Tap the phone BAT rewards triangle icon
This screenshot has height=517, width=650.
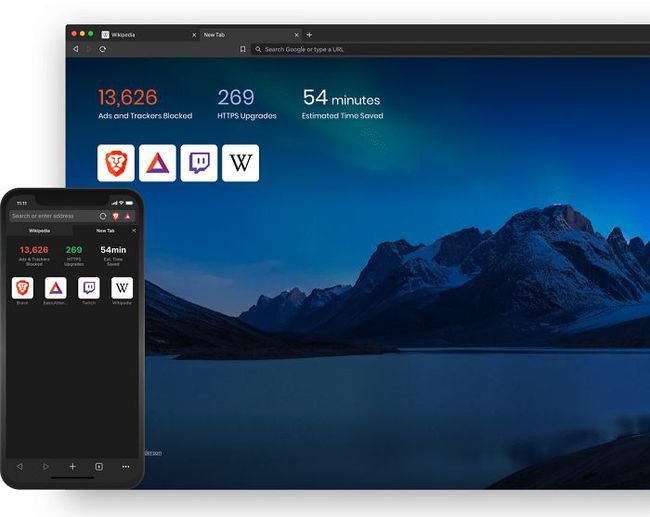point(128,216)
